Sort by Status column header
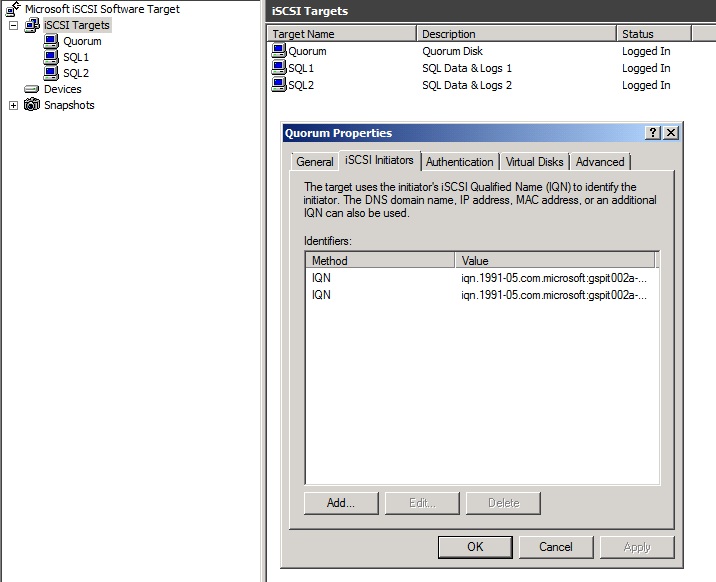Image resolution: width=716 pixels, height=582 pixels. pos(654,34)
